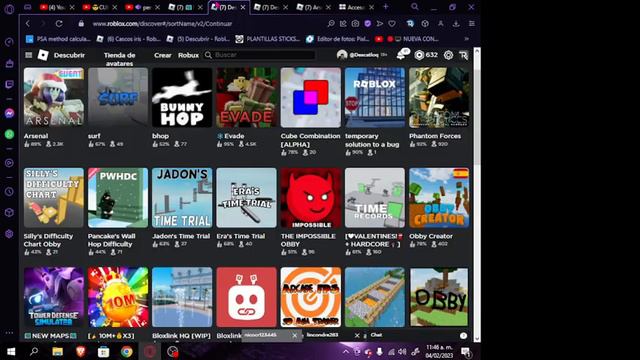
Task: Open Tower Defense Simulator thumbnail
Action: tap(54, 297)
